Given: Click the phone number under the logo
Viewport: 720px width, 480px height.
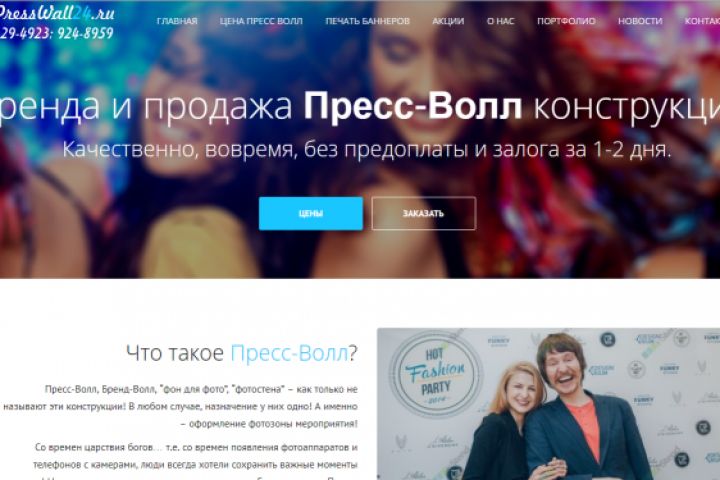Looking at the screenshot, I should pyautogui.click(x=56, y=33).
